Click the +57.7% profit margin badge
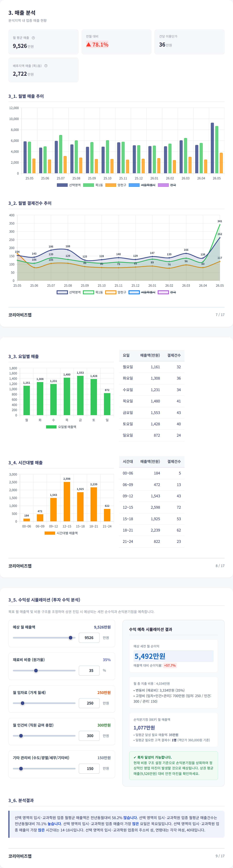Image resolution: width=233 pixels, height=868 pixels. (x=170, y=665)
